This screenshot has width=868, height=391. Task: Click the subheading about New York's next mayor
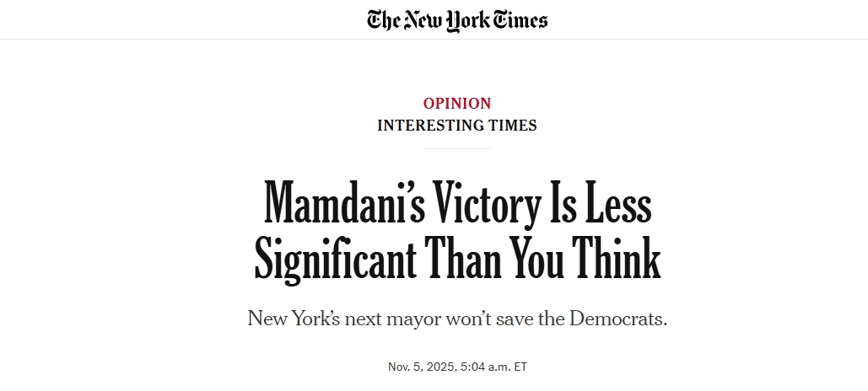pos(456,320)
